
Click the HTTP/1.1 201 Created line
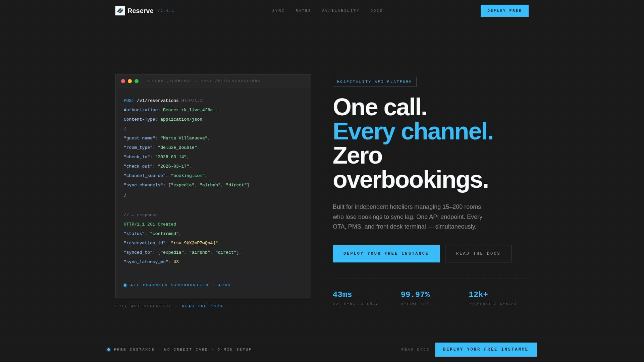pos(150,224)
